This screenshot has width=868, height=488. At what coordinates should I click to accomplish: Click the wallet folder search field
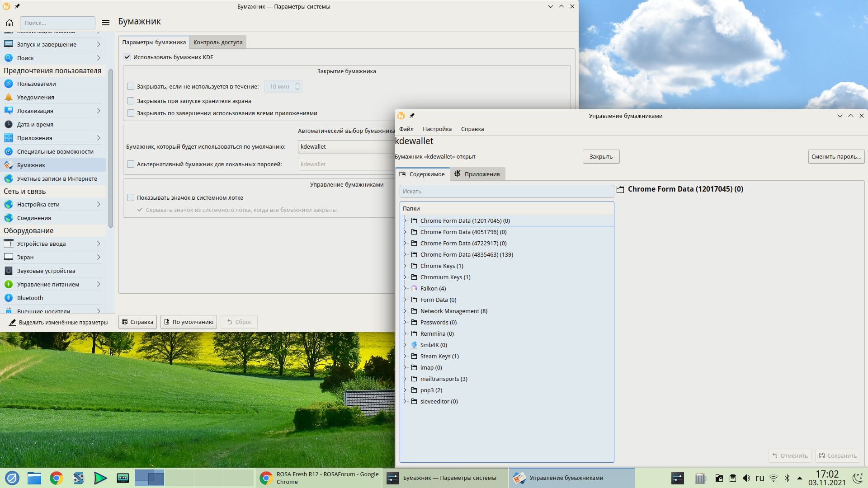[x=506, y=191]
